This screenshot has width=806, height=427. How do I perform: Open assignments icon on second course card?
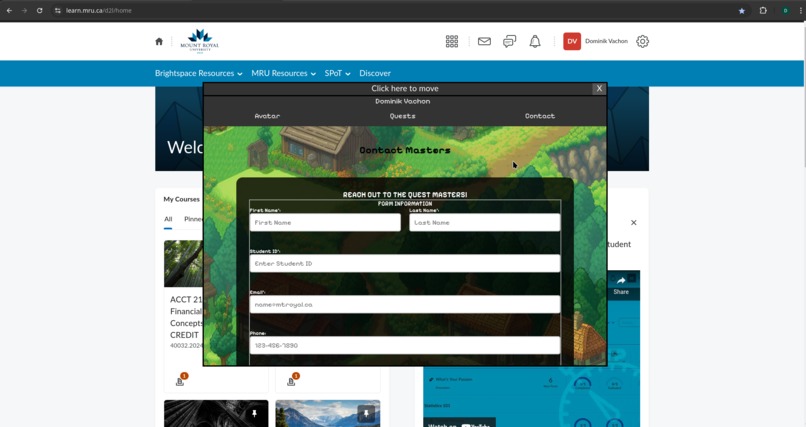click(x=292, y=380)
